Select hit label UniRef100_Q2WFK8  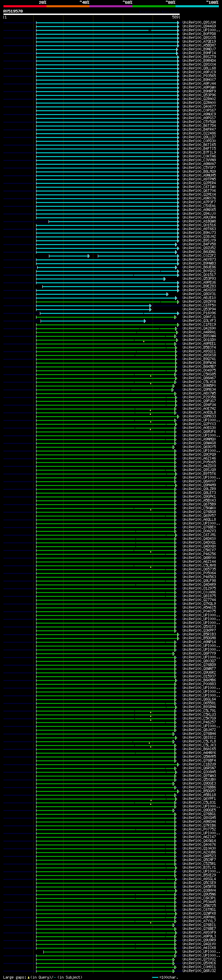coord(199,913)
